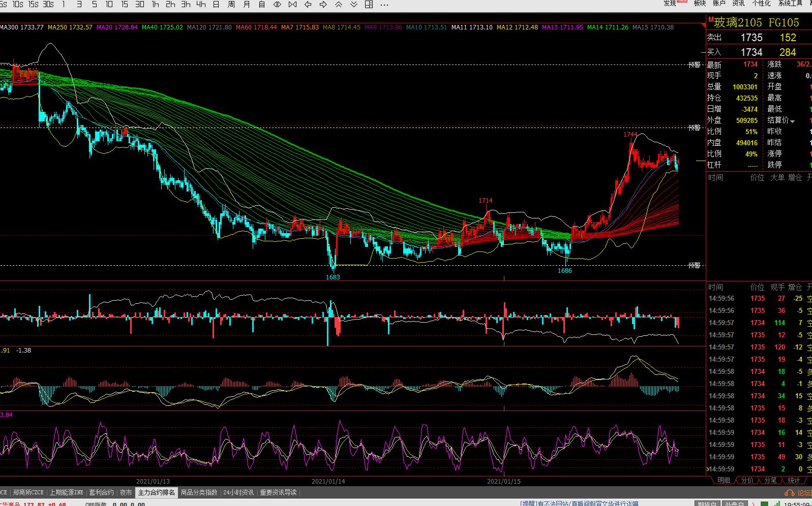Open the 资讯 menu
The image size is (812, 506).
738,3
